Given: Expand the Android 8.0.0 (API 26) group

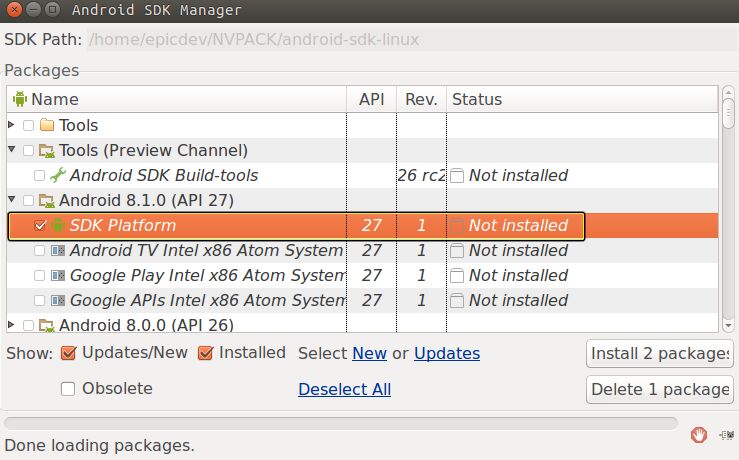Looking at the screenshot, I should point(11,324).
